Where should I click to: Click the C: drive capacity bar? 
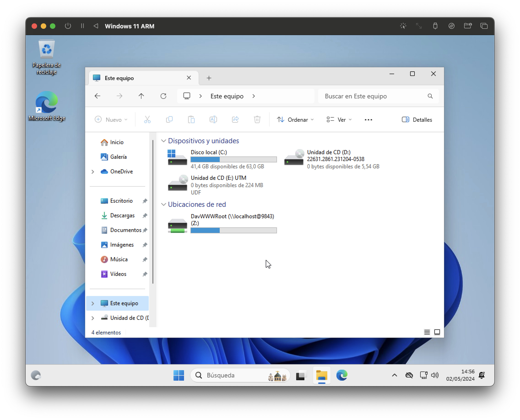click(234, 159)
